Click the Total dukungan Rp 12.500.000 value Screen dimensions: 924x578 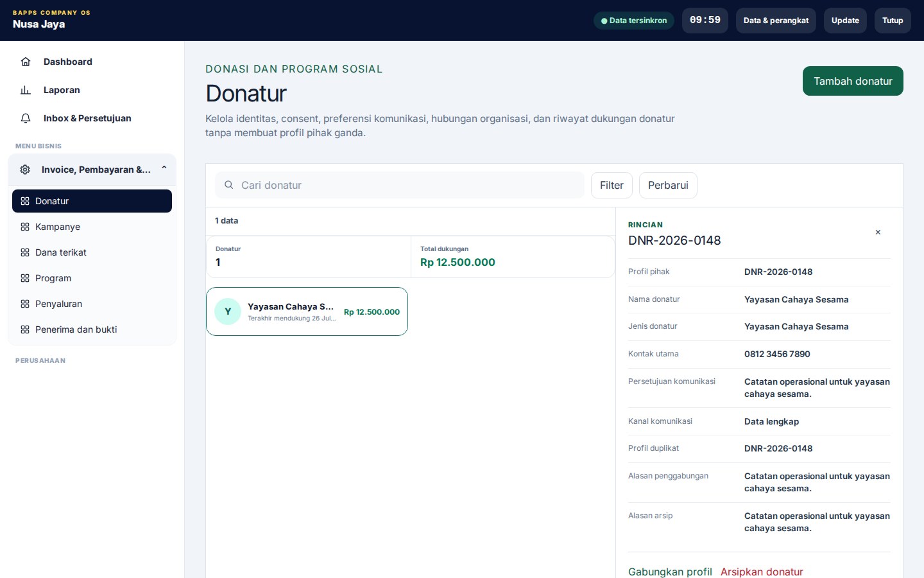click(x=458, y=262)
